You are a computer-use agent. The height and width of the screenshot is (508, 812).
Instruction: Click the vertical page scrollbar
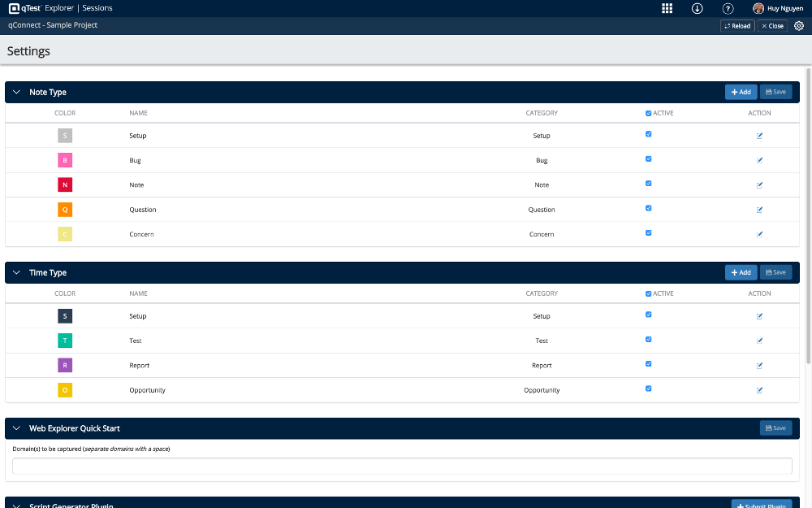pyautogui.click(x=809, y=215)
